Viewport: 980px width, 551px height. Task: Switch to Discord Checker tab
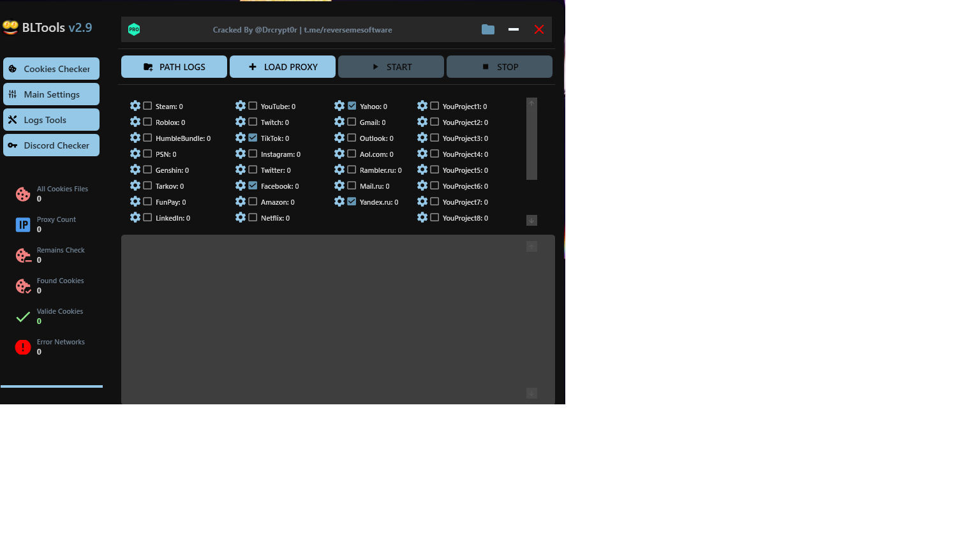pyautogui.click(x=51, y=145)
